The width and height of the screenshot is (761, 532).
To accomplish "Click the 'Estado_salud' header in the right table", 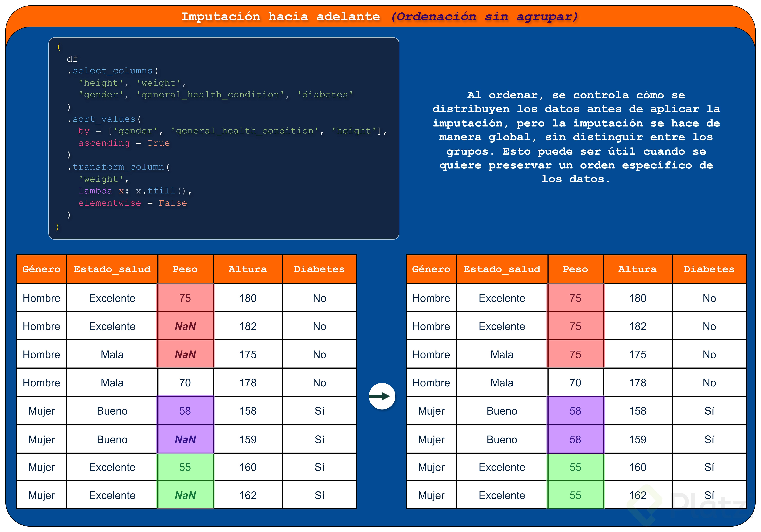I will click(x=501, y=269).
